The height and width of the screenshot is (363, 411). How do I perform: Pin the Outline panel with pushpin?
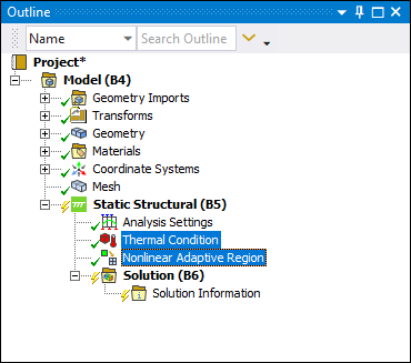pos(359,12)
